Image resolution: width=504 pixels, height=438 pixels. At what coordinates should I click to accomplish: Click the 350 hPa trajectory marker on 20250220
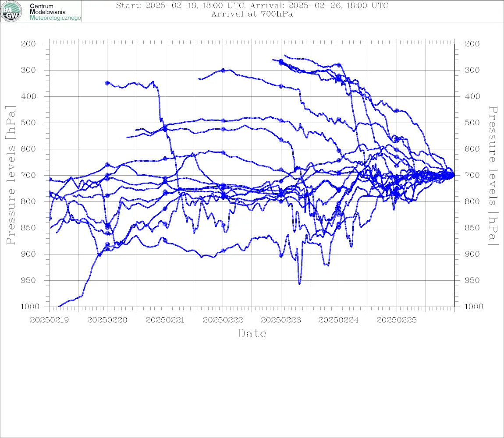coord(107,83)
